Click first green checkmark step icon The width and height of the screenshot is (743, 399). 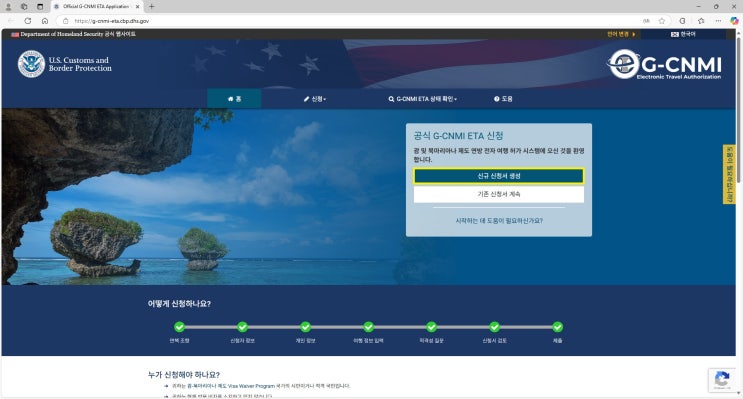(179, 327)
